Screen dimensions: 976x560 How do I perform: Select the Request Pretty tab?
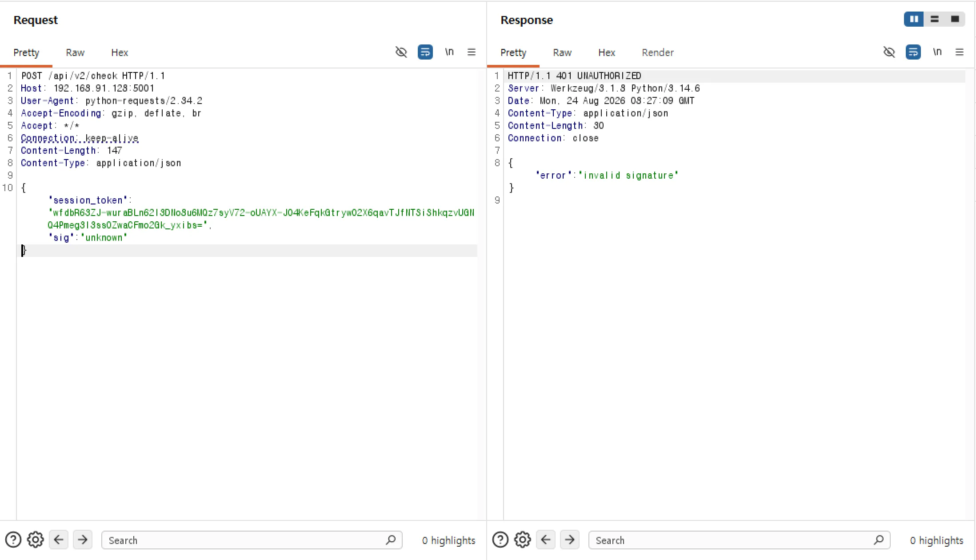pyautogui.click(x=26, y=52)
